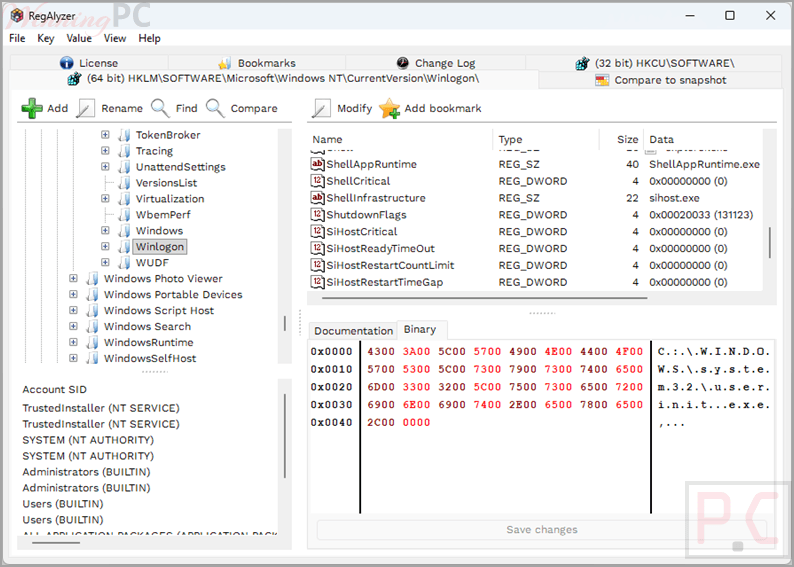Click the ShellAppRuntime string value icon

pos(317,164)
